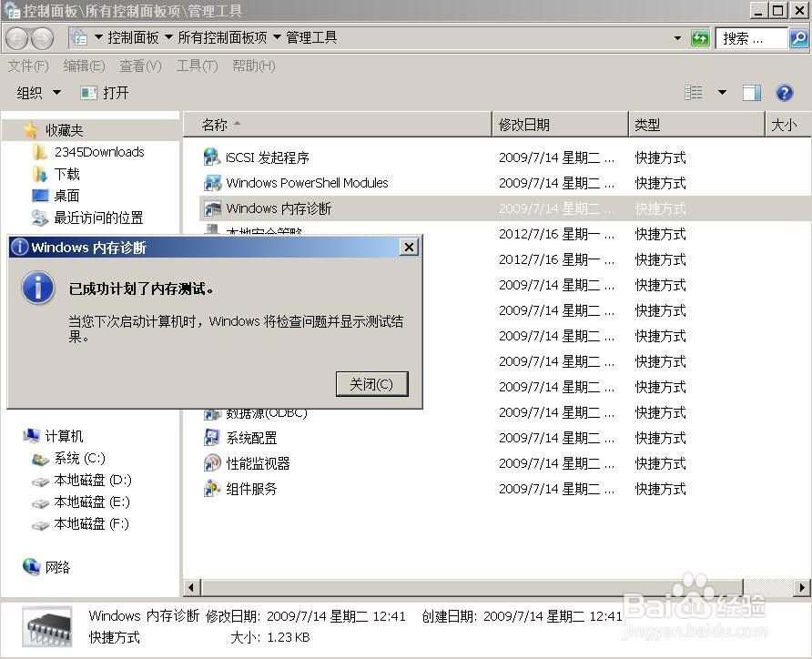
Task: Click the horizontal scrollbar left arrow
Action: (x=191, y=587)
